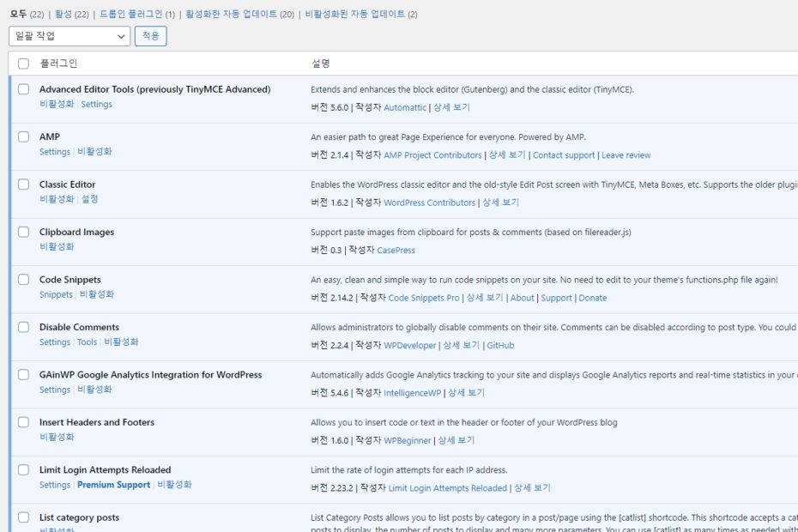Open the Automattic author link
This screenshot has width=798, height=532.
click(405, 107)
